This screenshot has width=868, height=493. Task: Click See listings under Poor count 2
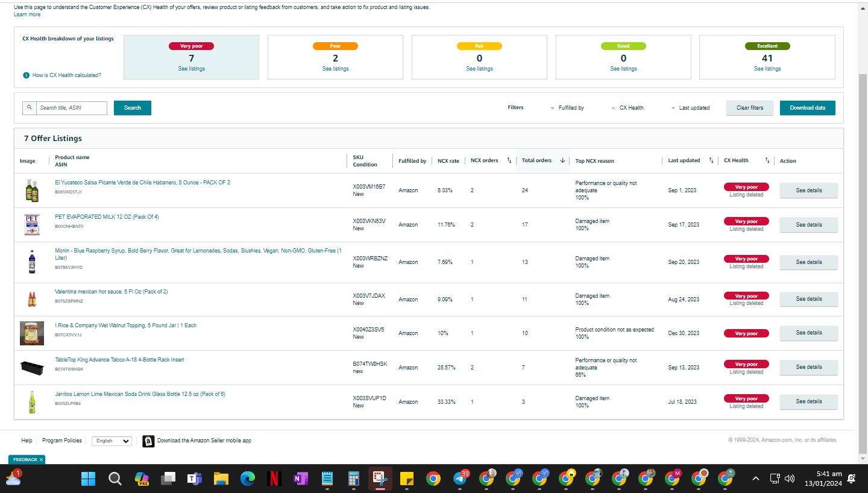point(335,69)
